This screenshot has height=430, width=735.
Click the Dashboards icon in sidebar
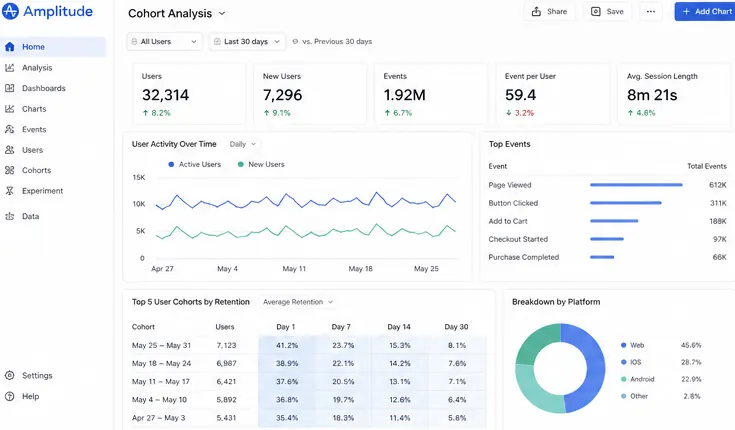pos(9,88)
